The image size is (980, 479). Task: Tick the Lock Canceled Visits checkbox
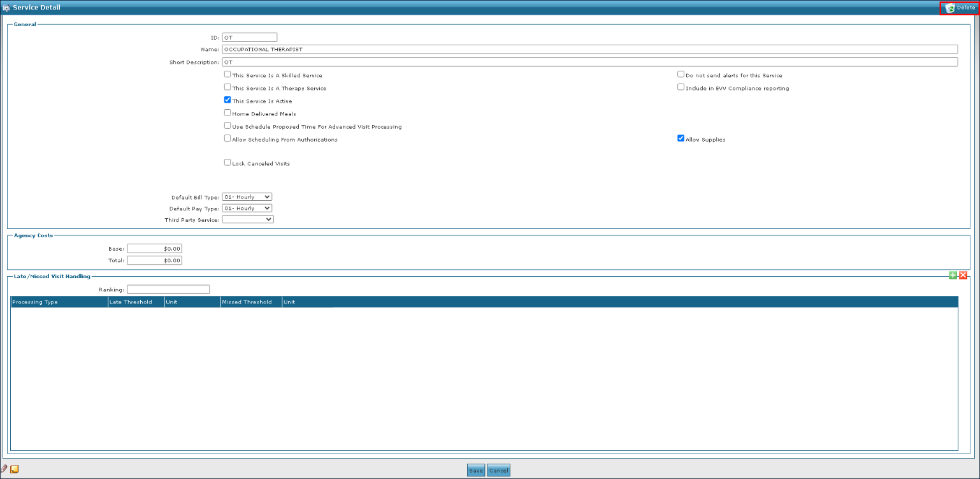point(227,163)
